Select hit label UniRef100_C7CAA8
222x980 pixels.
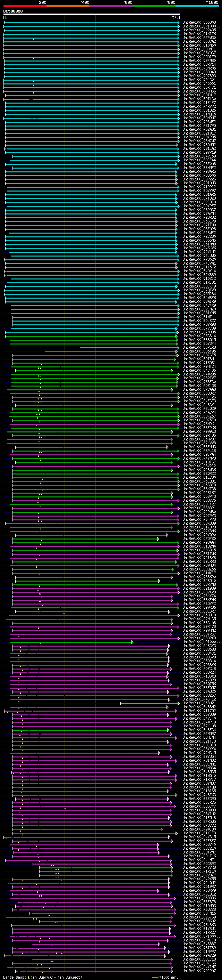point(199,389)
